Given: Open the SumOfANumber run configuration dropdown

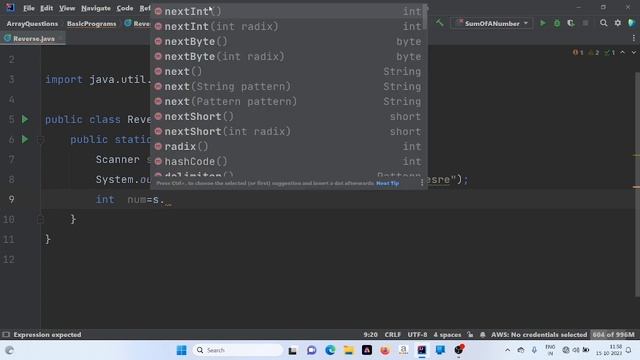Looking at the screenshot, I should (492, 23).
